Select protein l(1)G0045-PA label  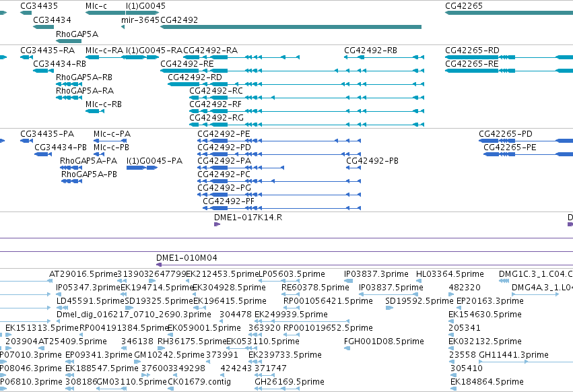click(155, 161)
